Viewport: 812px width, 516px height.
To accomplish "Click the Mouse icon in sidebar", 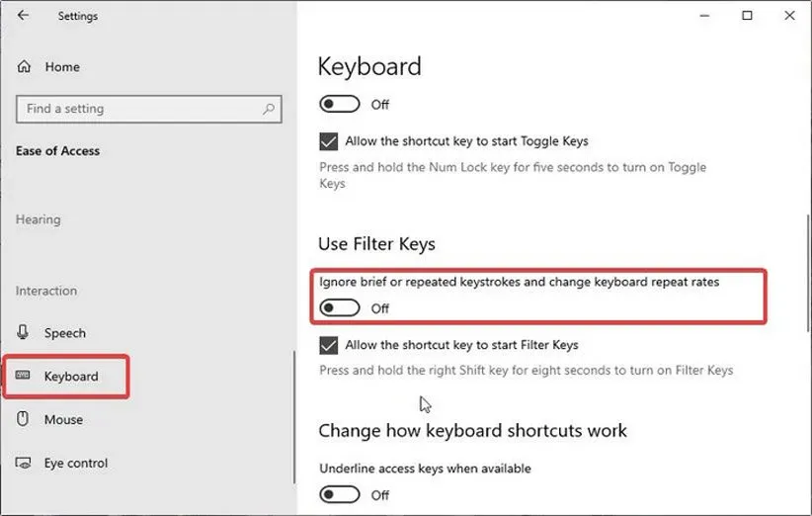I will [x=25, y=420].
